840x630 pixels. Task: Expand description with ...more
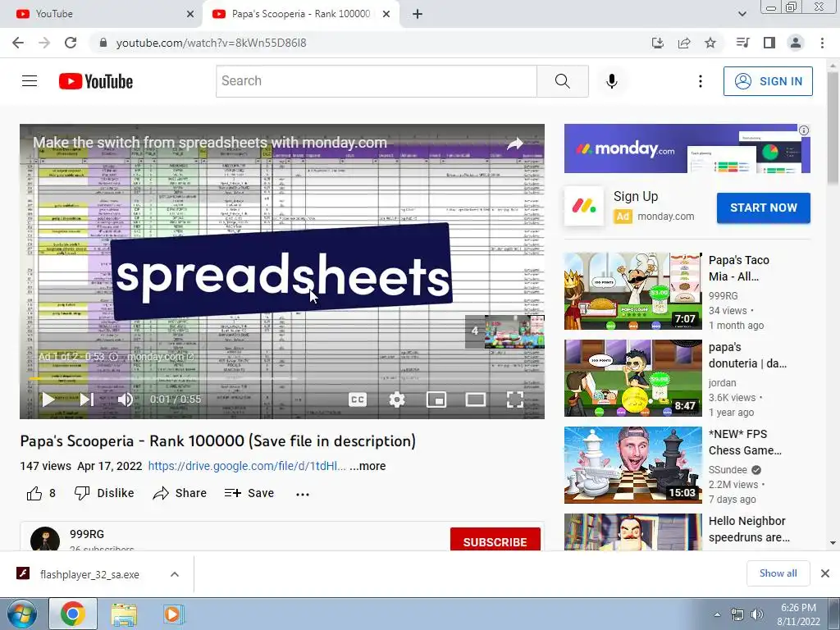[x=367, y=466]
